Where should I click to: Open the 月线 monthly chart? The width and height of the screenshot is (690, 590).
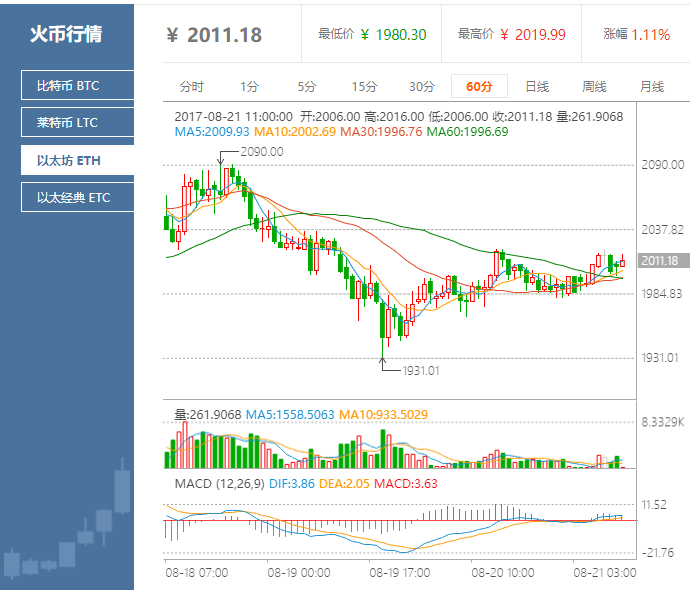(652, 86)
